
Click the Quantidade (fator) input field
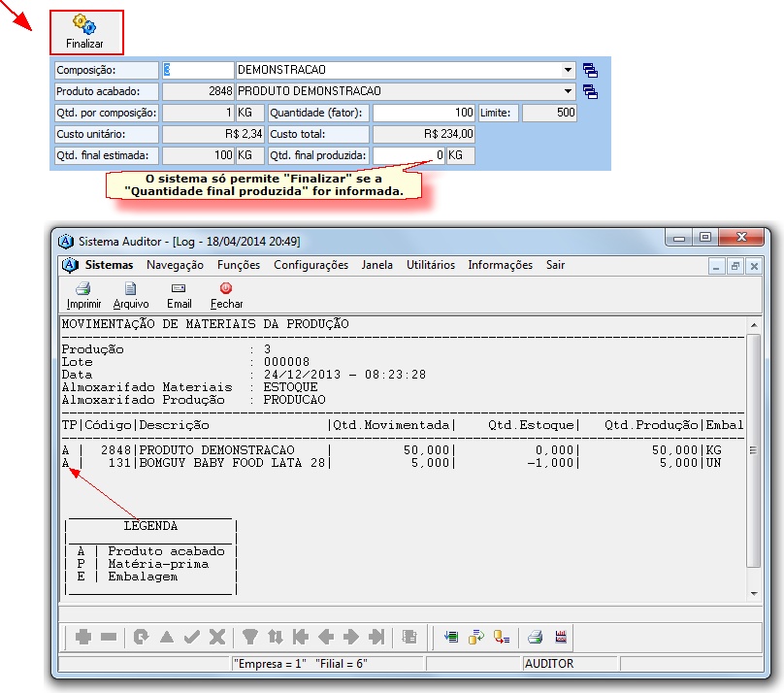(x=424, y=113)
